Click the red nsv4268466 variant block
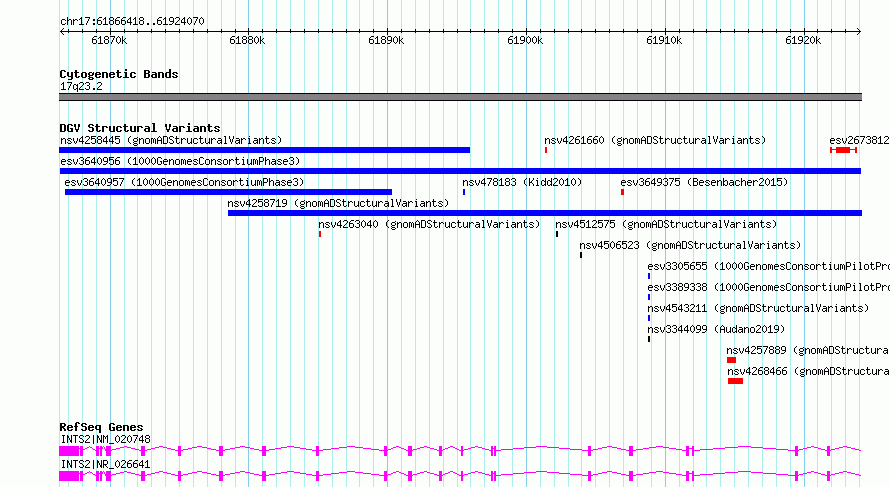Screen dimensions: 890x487 click(735, 381)
